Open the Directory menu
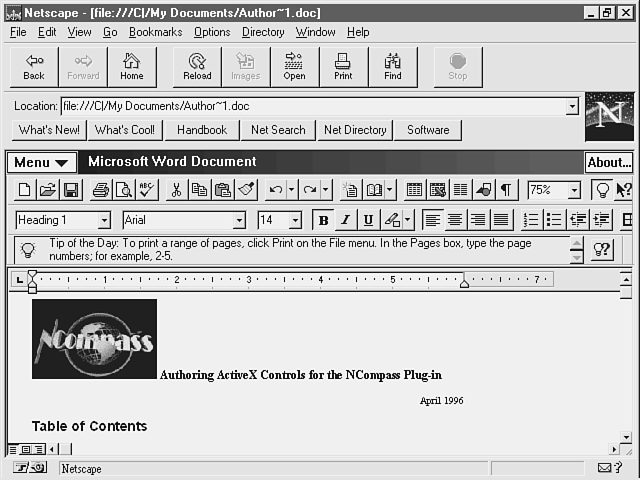Image resolution: width=640 pixels, height=480 pixels. pyautogui.click(x=263, y=32)
